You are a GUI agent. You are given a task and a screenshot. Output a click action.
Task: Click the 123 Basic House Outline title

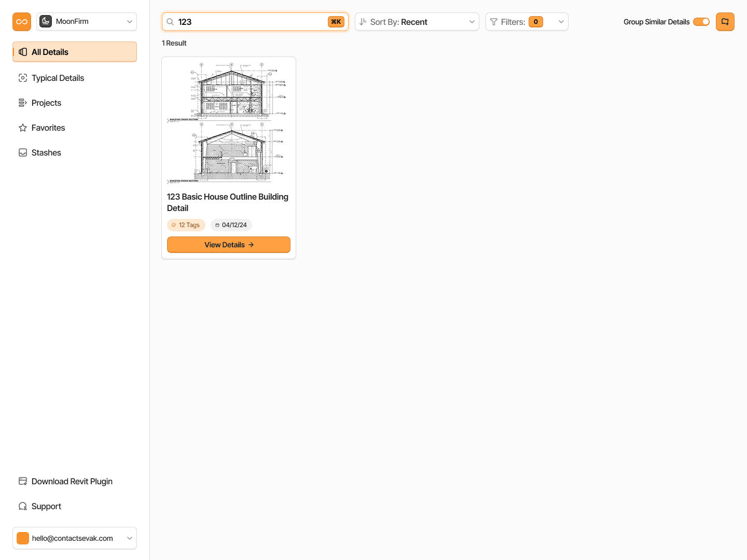(x=228, y=202)
